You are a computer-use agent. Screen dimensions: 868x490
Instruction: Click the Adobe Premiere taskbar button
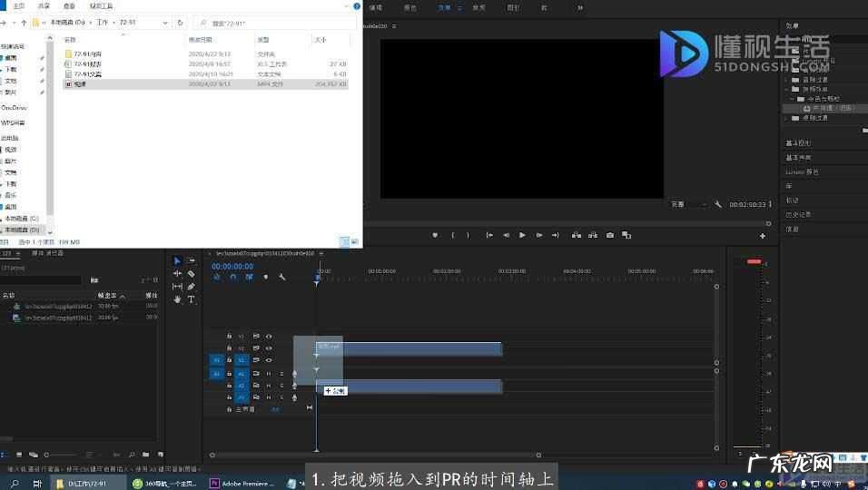[242, 484]
